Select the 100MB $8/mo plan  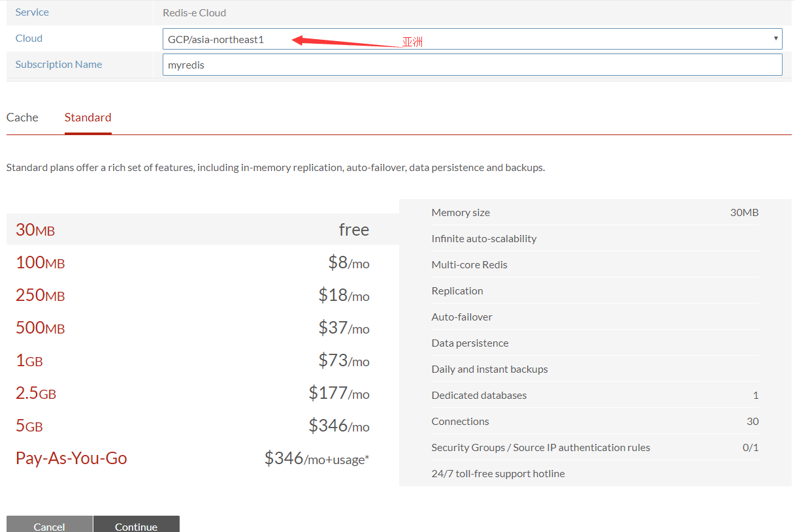(203, 262)
